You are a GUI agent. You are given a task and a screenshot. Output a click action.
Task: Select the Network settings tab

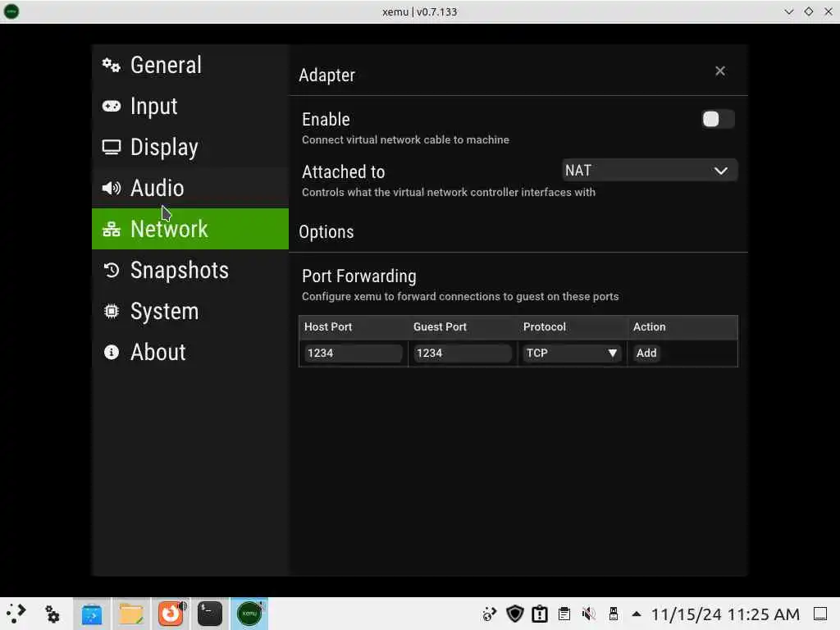click(x=190, y=229)
